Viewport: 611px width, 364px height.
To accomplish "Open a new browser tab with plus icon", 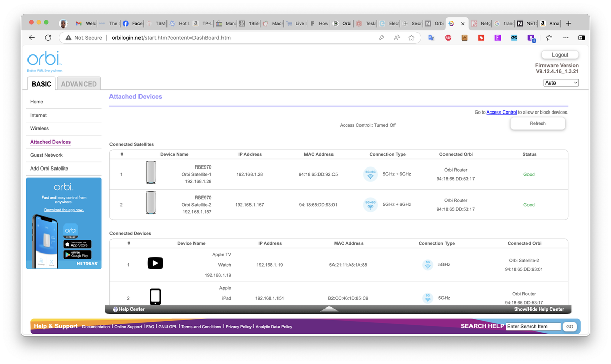I will [x=569, y=23].
